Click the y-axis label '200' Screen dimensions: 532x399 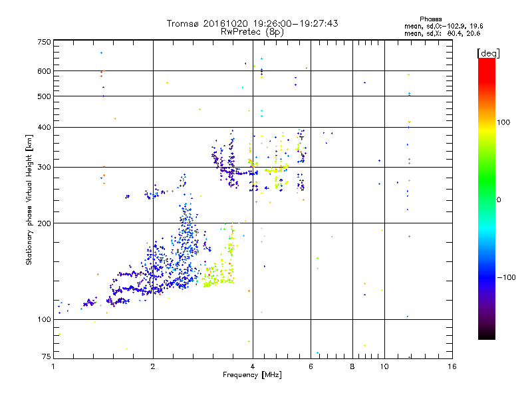point(44,223)
